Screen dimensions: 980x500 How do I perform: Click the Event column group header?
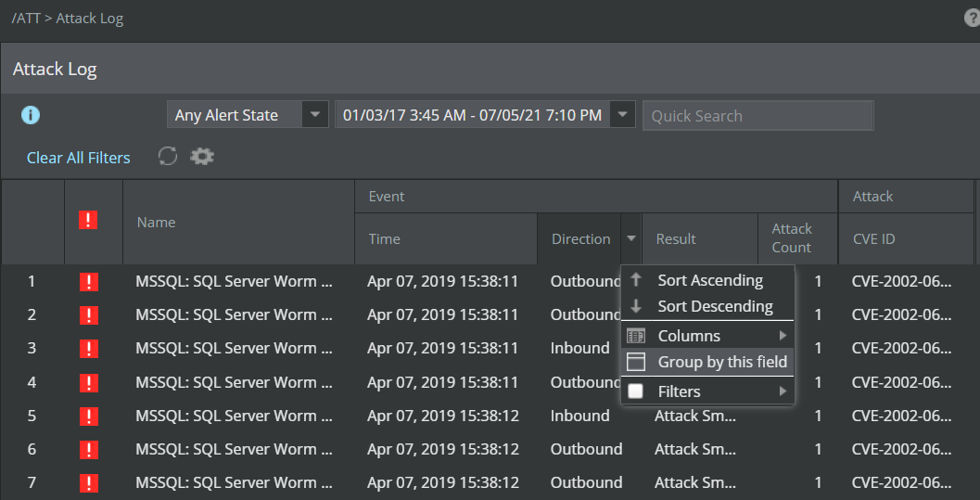(x=596, y=197)
